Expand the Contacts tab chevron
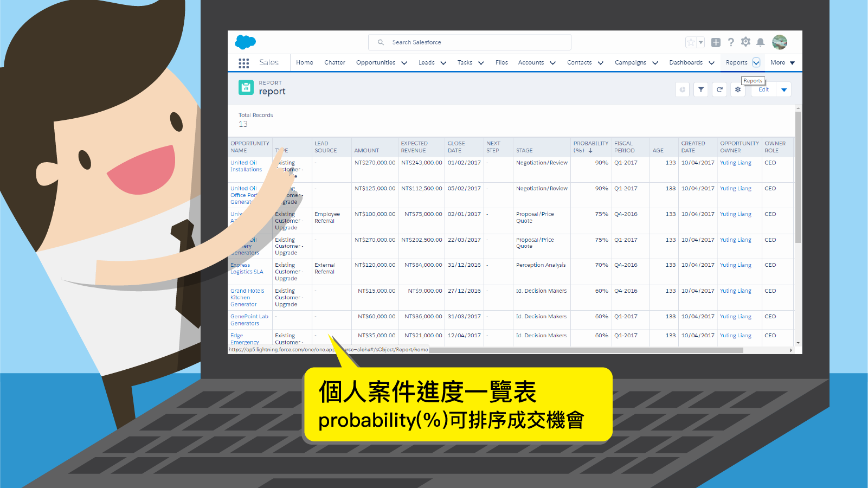Screen dimensions: 868x488 (x=600, y=63)
